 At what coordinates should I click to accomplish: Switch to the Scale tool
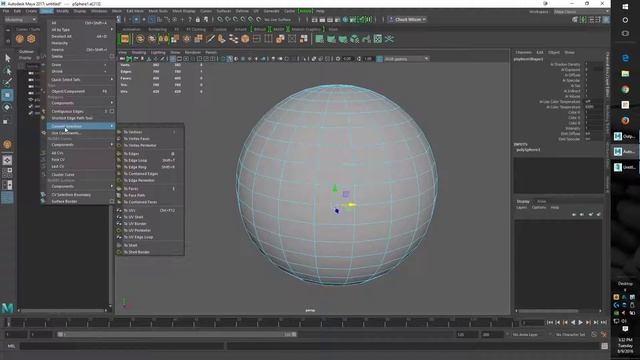[6, 121]
